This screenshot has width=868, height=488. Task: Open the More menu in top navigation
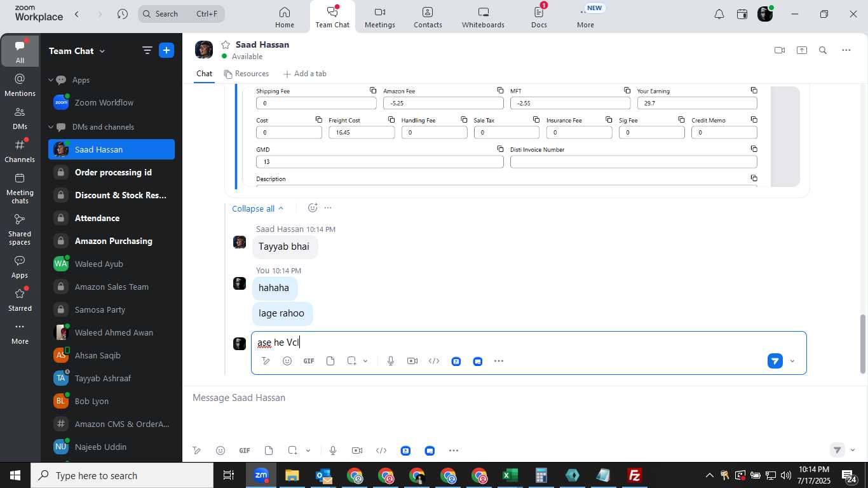click(585, 17)
